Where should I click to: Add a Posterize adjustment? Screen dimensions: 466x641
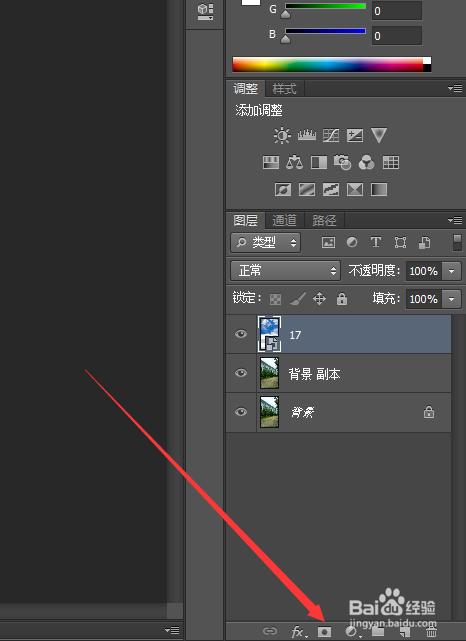point(307,189)
